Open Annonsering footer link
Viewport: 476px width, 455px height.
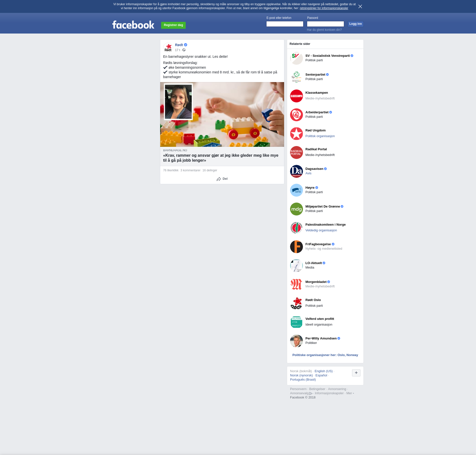pos(337,389)
